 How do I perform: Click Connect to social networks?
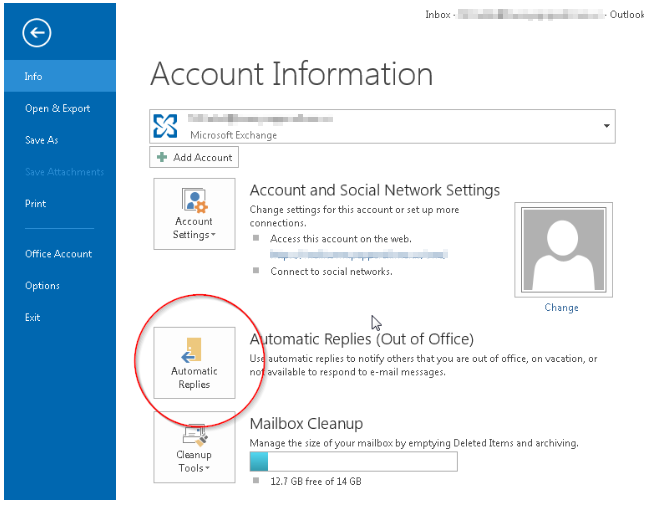click(x=331, y=271)
